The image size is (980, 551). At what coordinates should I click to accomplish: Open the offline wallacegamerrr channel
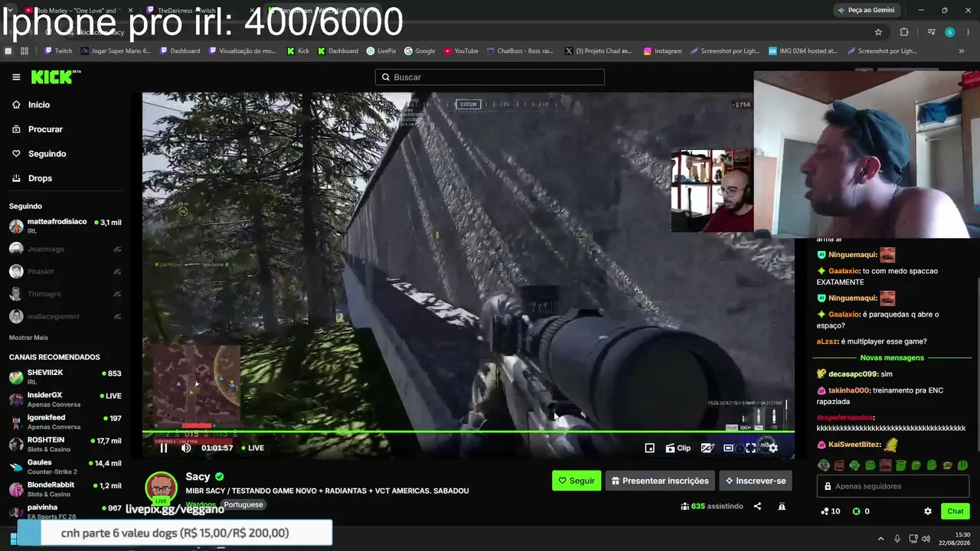tap(65, 316)
